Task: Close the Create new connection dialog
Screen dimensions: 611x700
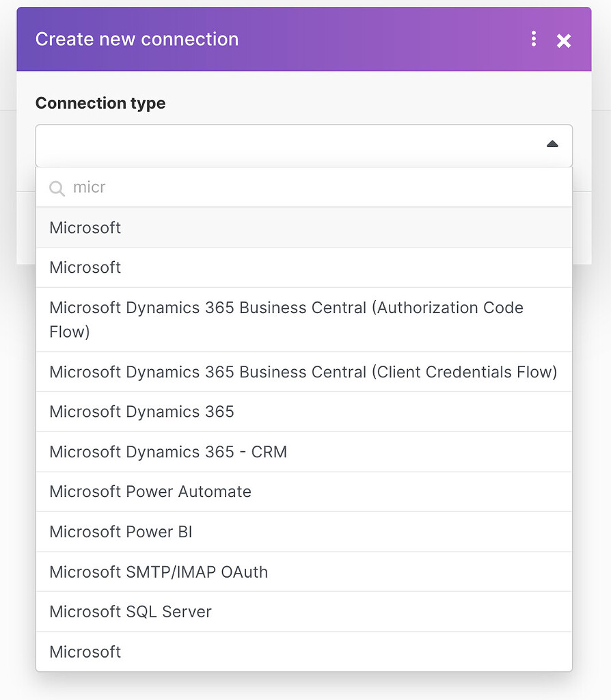Action: click(x=563, y=40)
